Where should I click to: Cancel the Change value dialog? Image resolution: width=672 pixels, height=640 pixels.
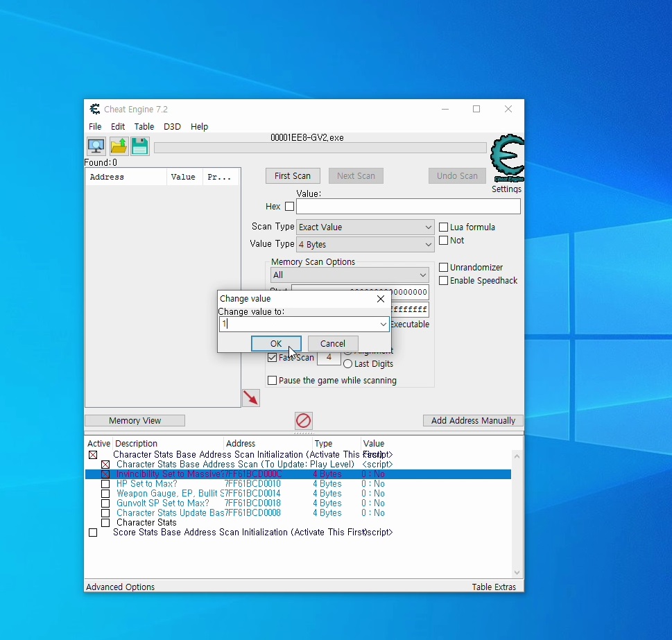click(x=333, y=343)
